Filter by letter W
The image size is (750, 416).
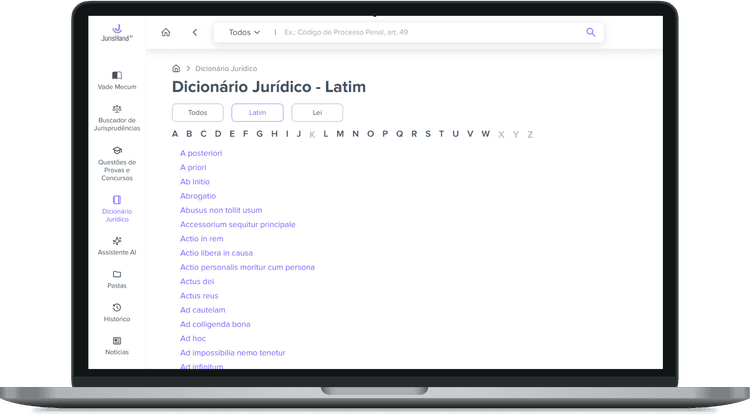coord(485,134)
